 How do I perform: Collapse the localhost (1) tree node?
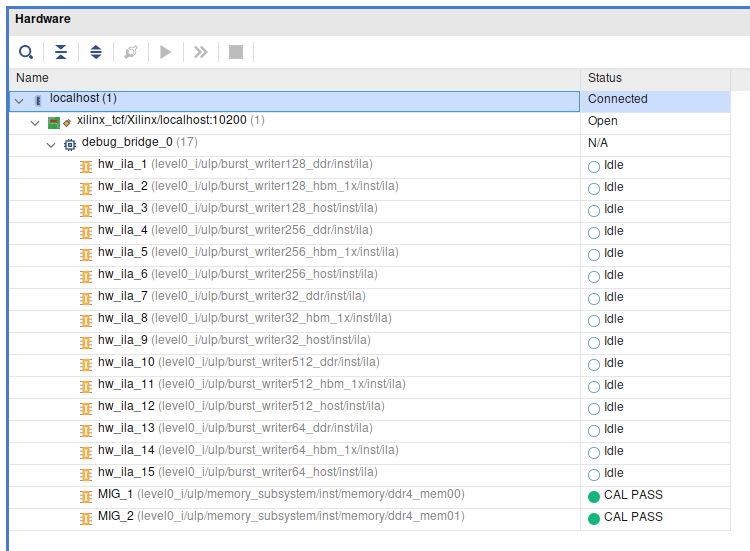coord(19,101)
